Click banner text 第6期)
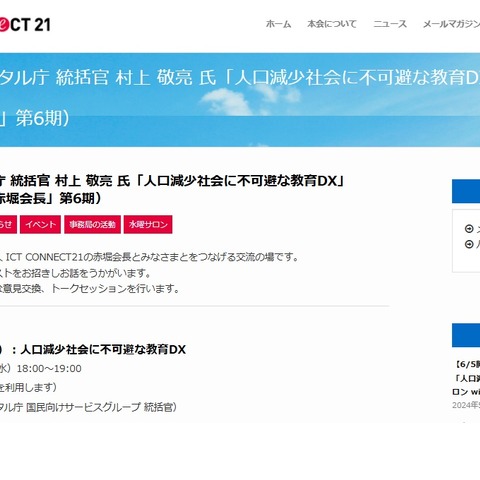 [x=43, y=118]
